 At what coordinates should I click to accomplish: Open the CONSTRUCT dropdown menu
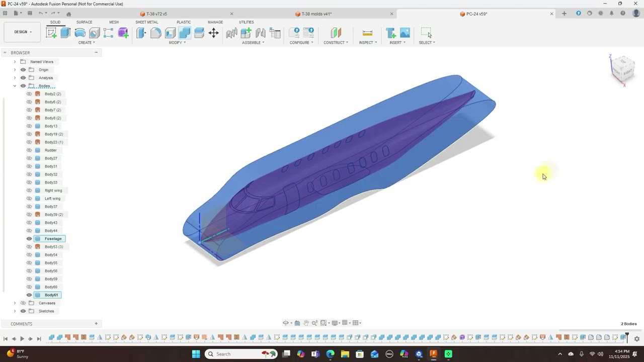point(336,43)
